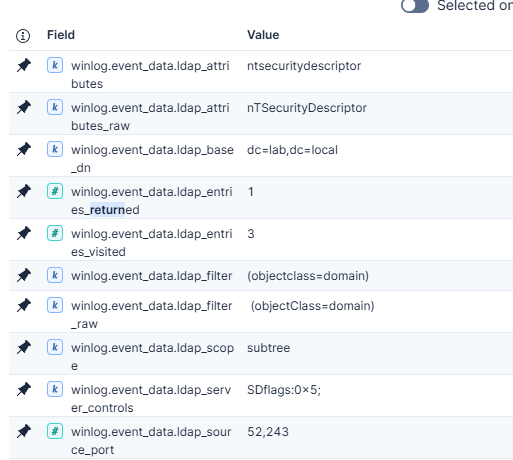This screenshot has height=460, width=513.
Task: Select entries returned value 1
Action: pyautogui.click(x=251, y=192)
